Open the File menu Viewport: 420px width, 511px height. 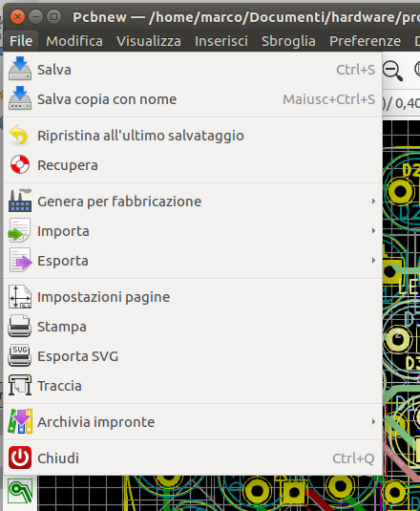21,41
